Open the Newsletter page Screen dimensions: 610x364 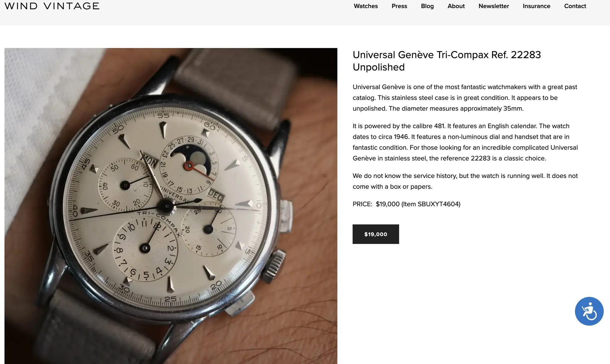(x=494, y=6)
